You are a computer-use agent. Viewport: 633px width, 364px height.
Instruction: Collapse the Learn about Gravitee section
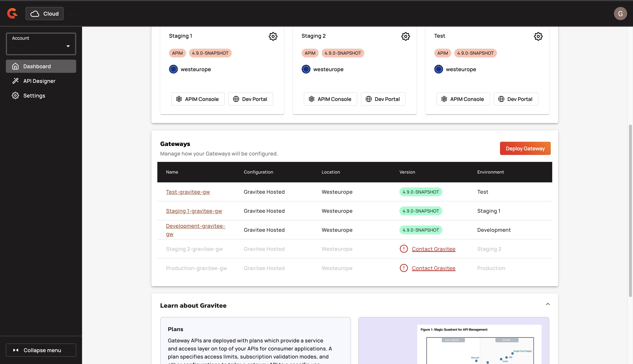click(x=547, y=304)
